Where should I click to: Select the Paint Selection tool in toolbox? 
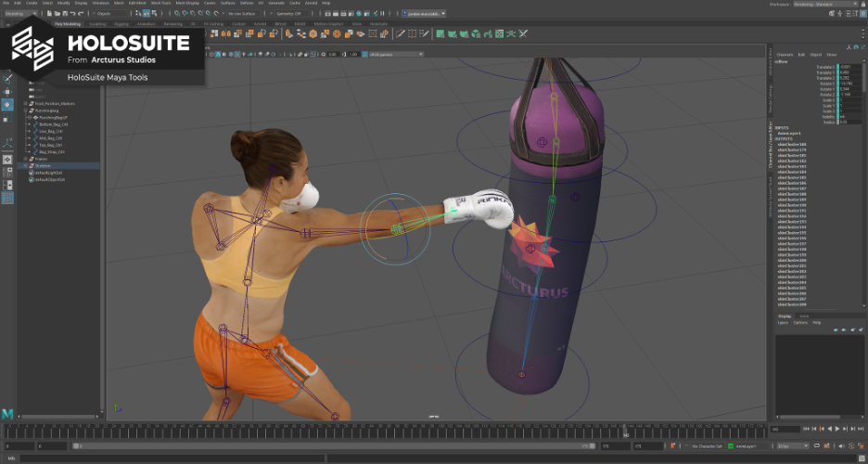[x=7, y=79]
